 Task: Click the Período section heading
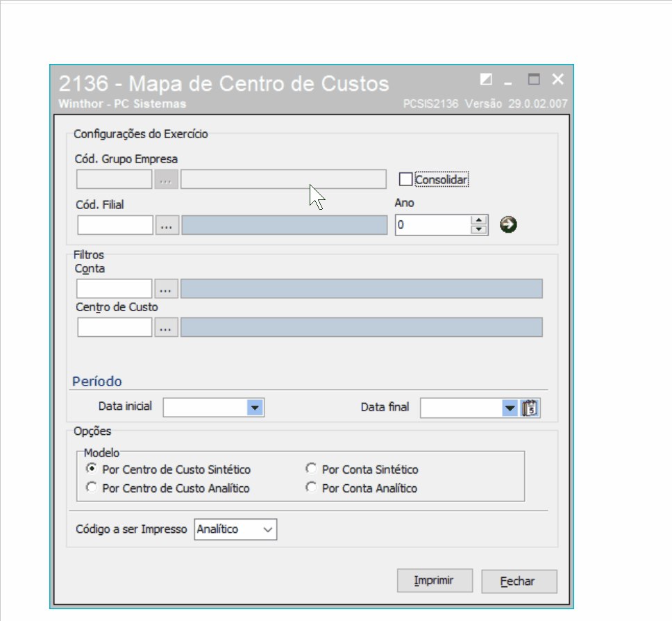[97, 381]
